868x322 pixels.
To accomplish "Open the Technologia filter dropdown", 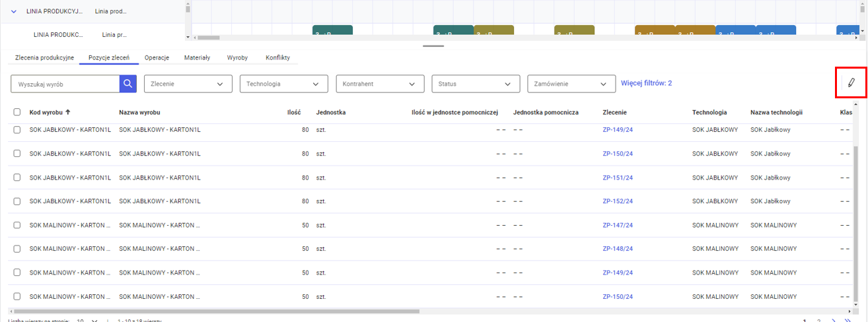I will [284, 84].
